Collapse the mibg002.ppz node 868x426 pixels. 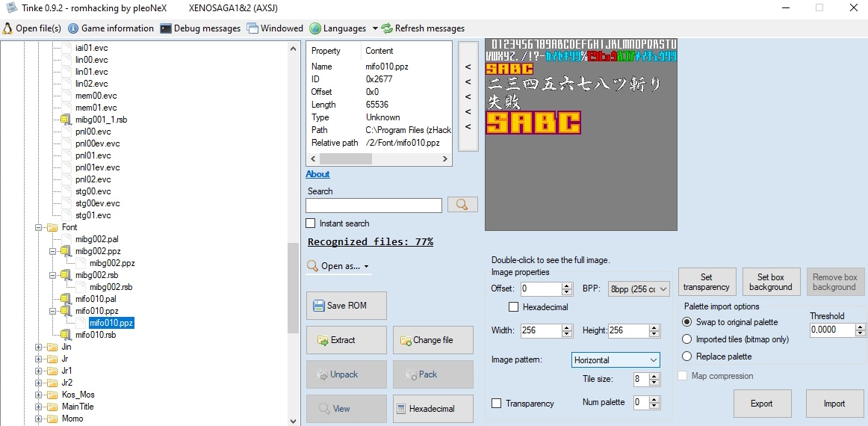52,251
